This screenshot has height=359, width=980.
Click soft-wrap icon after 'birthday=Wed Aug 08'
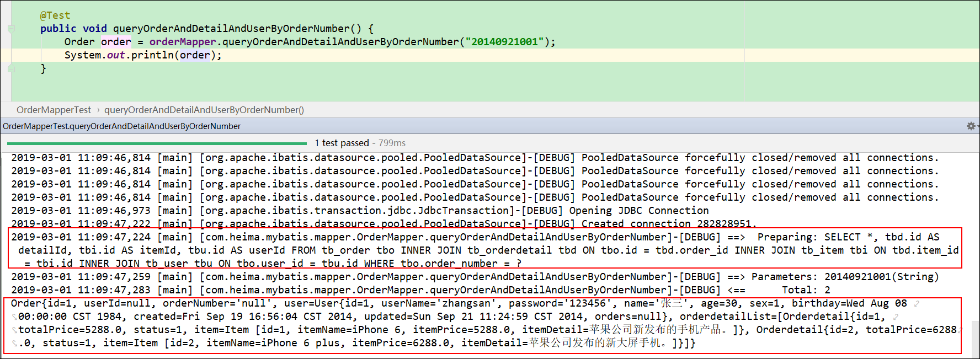coord(917,303)
